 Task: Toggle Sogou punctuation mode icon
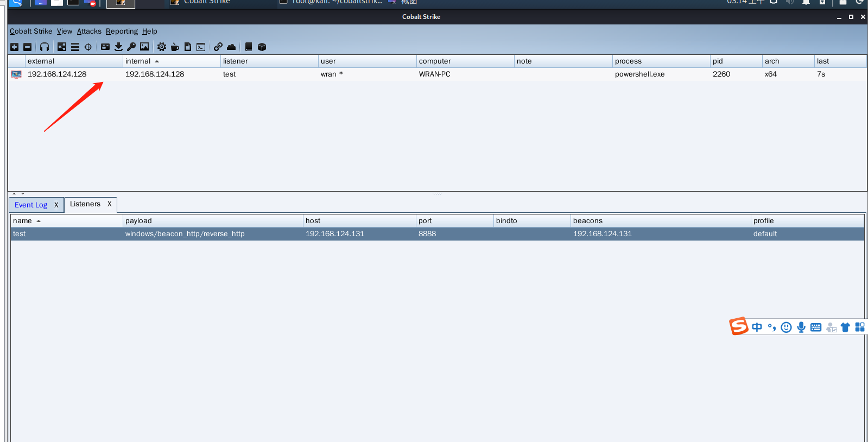[x=771, y=327]
